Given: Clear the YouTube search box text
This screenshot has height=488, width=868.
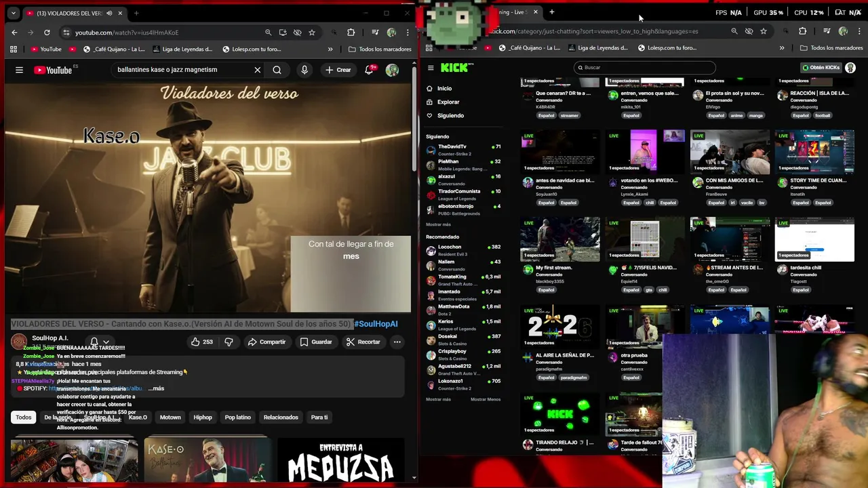Looking at the screenshot, I should tap(257, 70).
